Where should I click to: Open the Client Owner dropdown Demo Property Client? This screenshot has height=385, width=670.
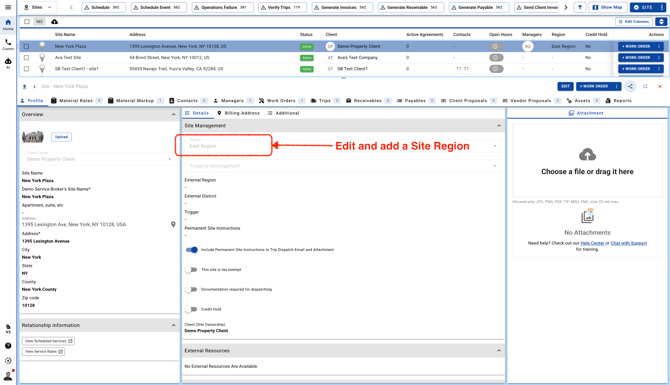(x=98, y=159)
